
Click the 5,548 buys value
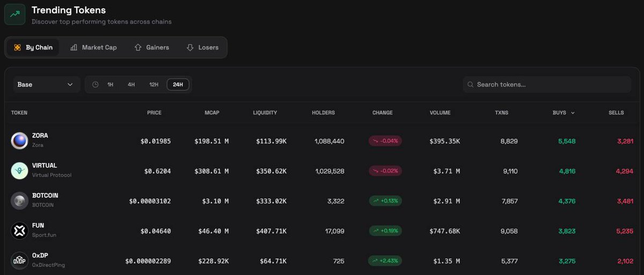[x=567, y=142]
